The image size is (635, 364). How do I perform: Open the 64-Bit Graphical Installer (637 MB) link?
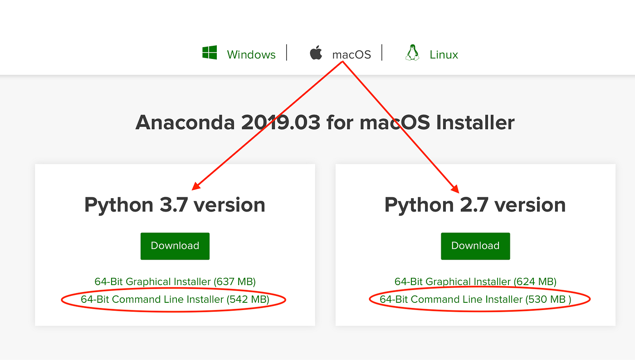[175, 281]
